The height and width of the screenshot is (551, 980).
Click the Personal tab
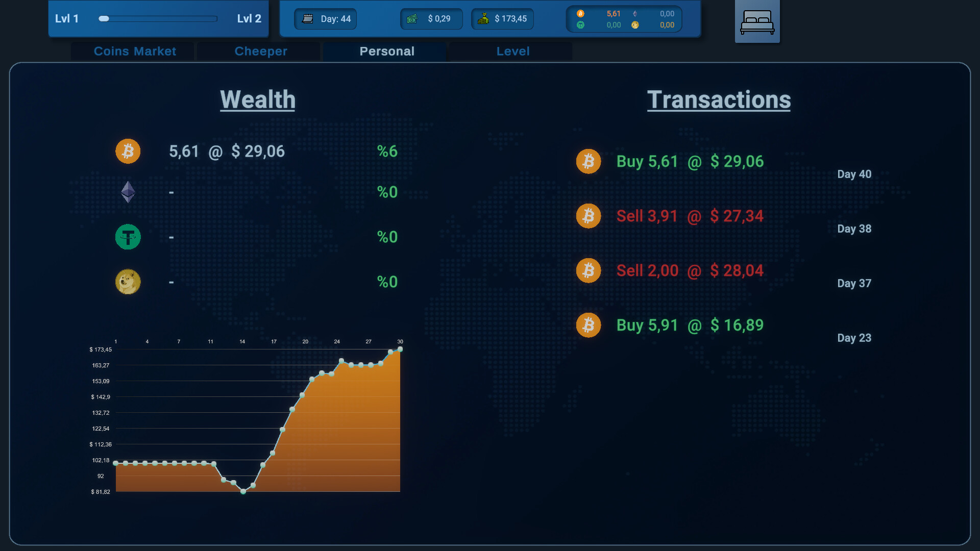click(x=386, y=51)
